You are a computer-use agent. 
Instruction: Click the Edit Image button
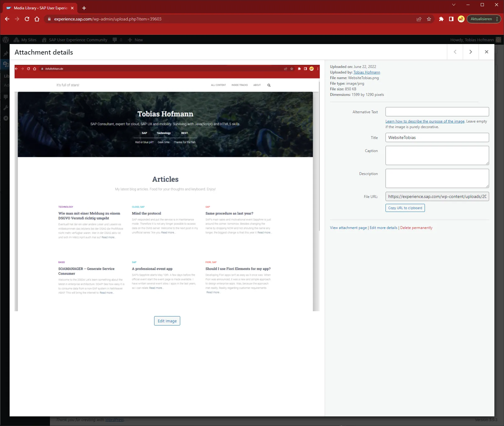click(x=167, y=321)
